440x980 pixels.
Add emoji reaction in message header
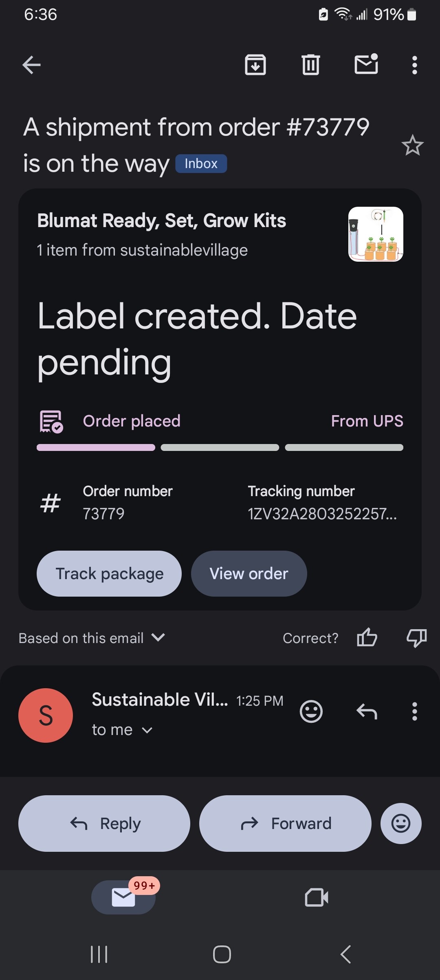point(311,711)
